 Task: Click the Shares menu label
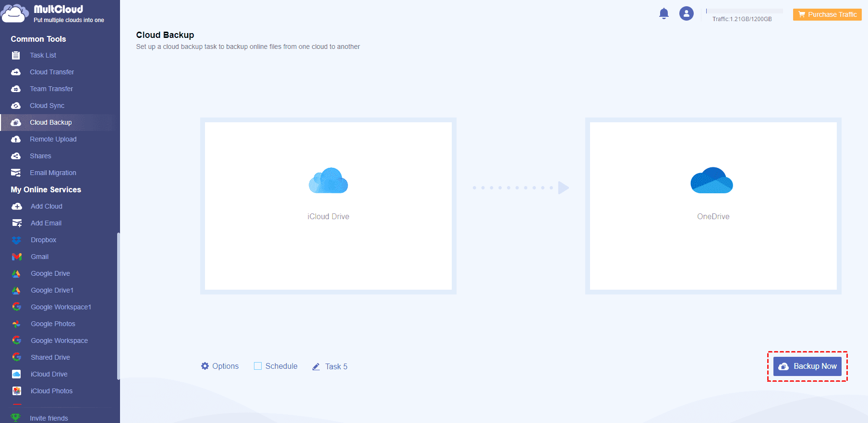pyautogui.click(x=40, y=156)
